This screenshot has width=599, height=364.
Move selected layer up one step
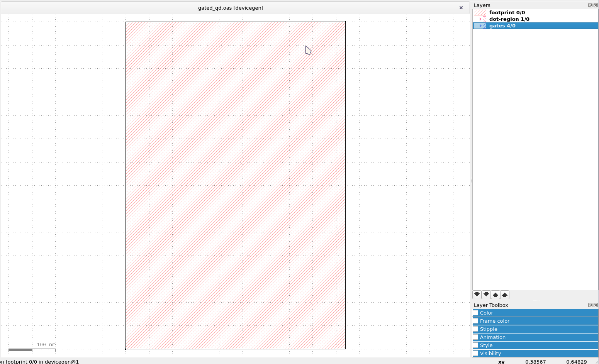[x=495, y=295]
